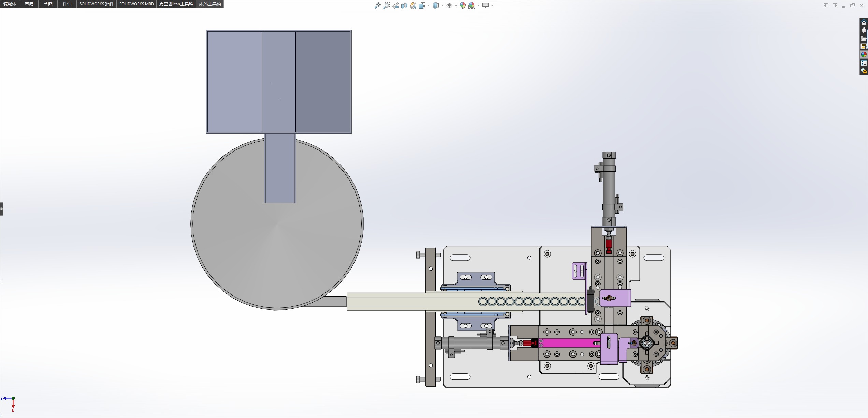Expand the View Orientation dropdown arrow
The width and height of the screenshot is (868, 418).
[429, 5]
